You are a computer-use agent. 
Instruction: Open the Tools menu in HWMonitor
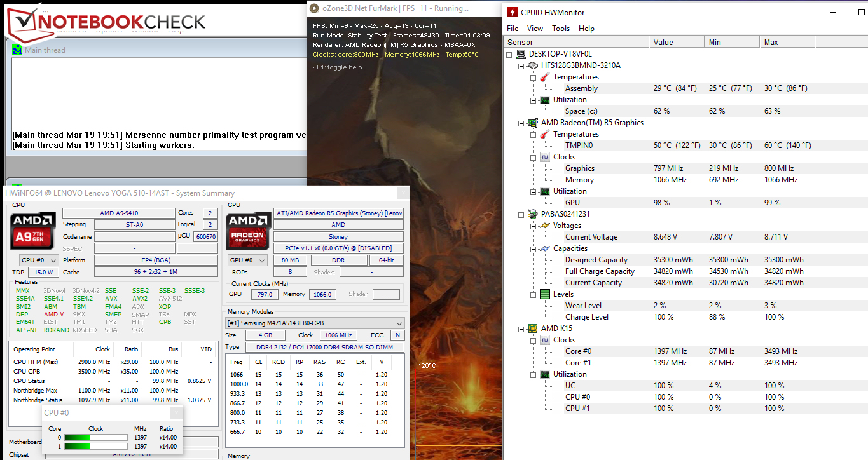click(x=560, y=29)
